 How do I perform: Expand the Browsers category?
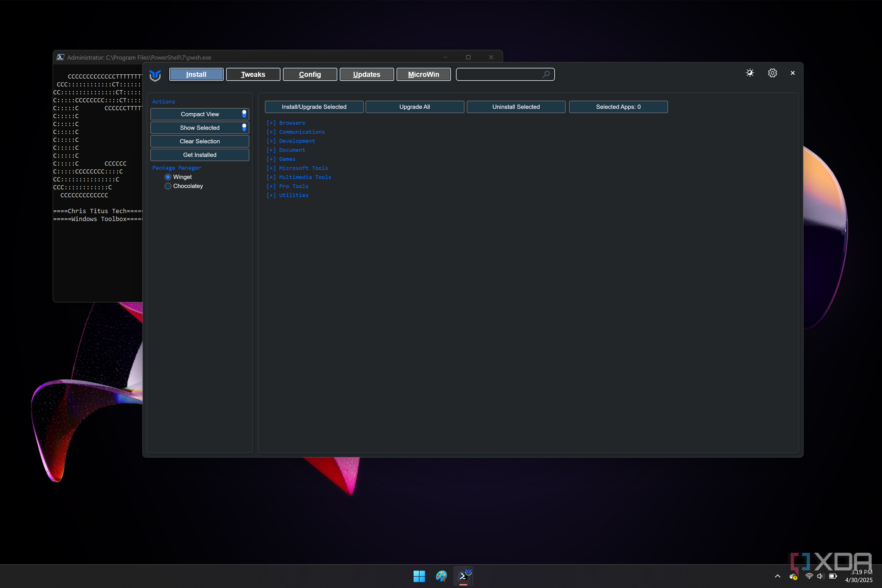tap(286, 123)
